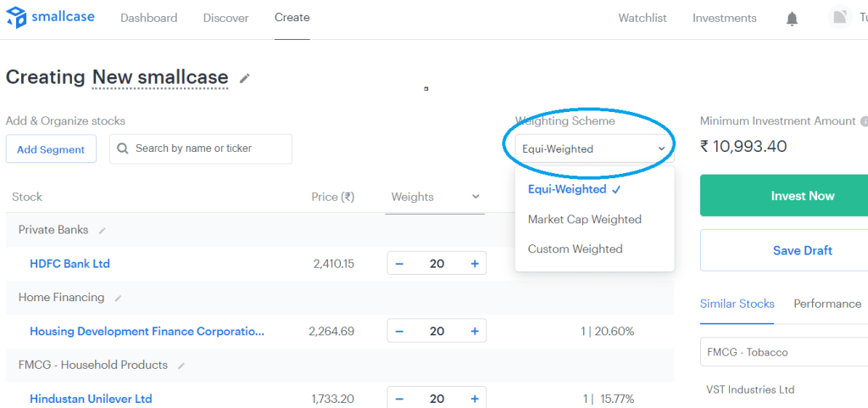868x408 pixels.
Task: Click the smallcase logo
Action: pos(50,17)
